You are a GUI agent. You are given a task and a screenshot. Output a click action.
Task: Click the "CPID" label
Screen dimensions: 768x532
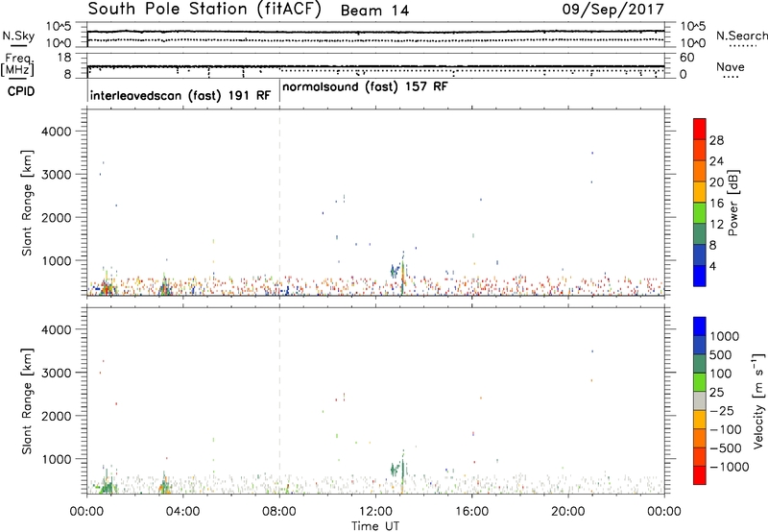pyautogui.click(x=21, y=91)
